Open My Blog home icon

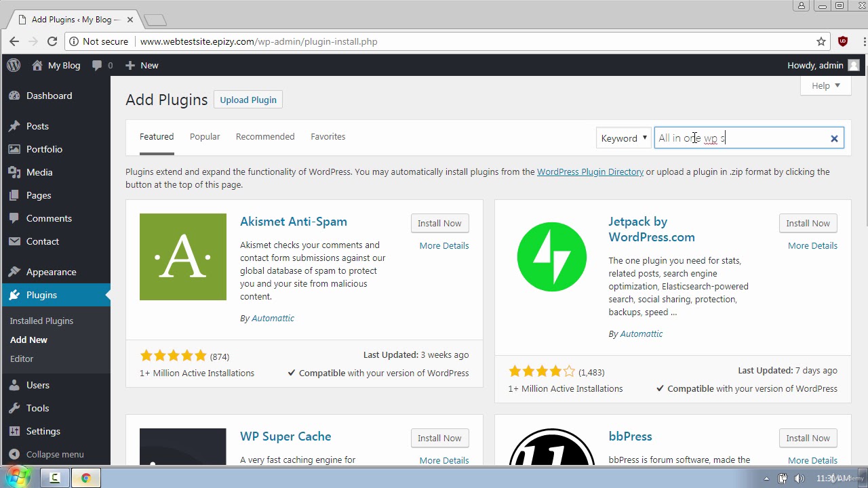[x=37, y=65]
